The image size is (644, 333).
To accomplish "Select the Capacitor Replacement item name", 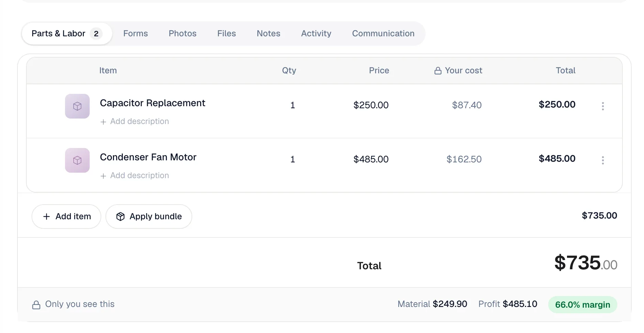I will 153,103.
